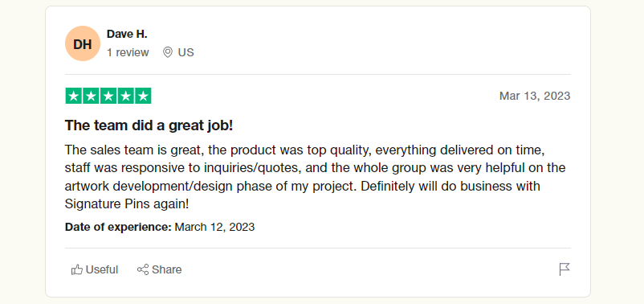This screenshot has width=644, height=304.
Task: Click the Share text label
Action: pos(167,269)
